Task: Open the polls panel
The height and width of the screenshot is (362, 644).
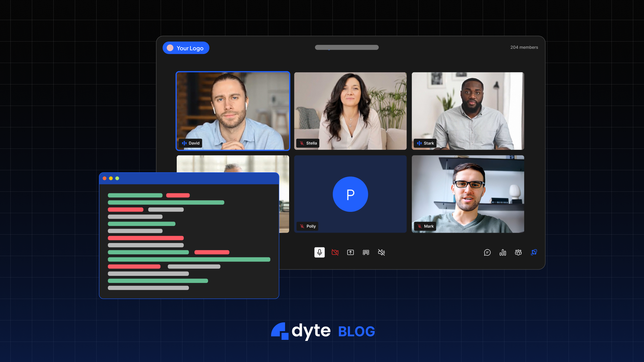Action: click(503, 252)
